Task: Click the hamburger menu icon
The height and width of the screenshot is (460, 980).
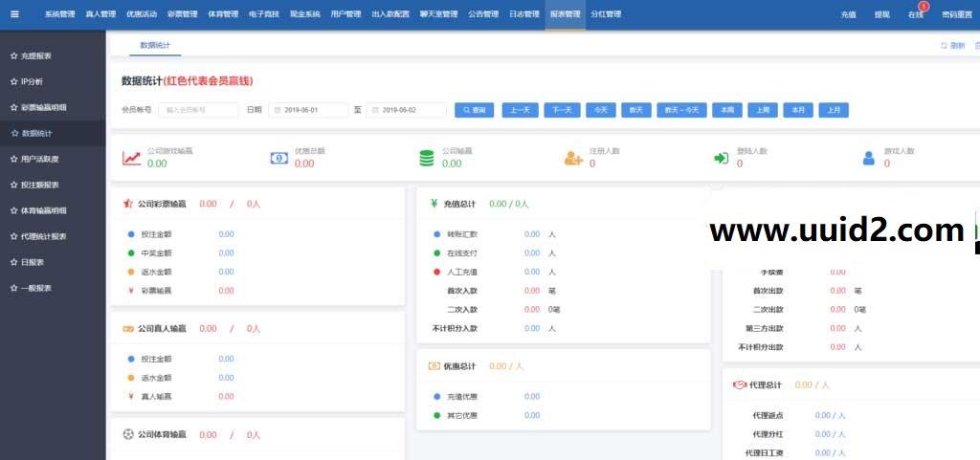Action: (15, 13)
